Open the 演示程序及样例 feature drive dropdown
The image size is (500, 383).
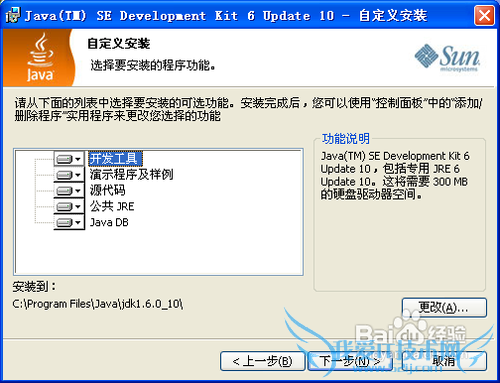pyautogui.click(x=69, y=175)
